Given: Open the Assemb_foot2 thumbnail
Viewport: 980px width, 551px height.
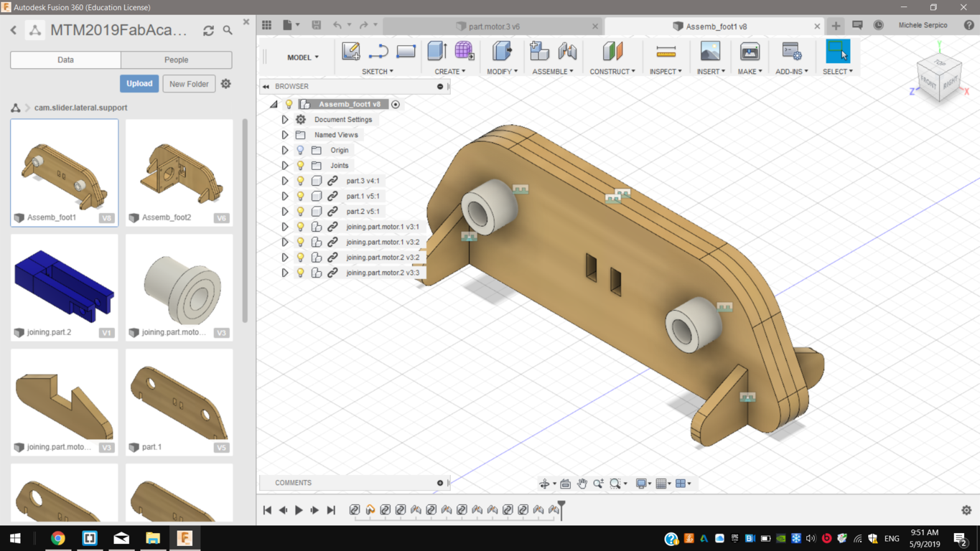Looking at the screenshot, I should [179, 172].
